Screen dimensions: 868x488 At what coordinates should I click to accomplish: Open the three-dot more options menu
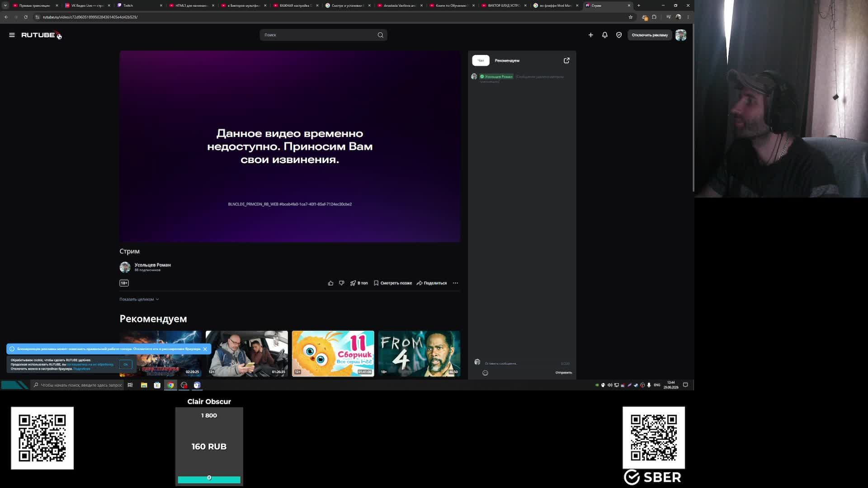click(455, 283)
